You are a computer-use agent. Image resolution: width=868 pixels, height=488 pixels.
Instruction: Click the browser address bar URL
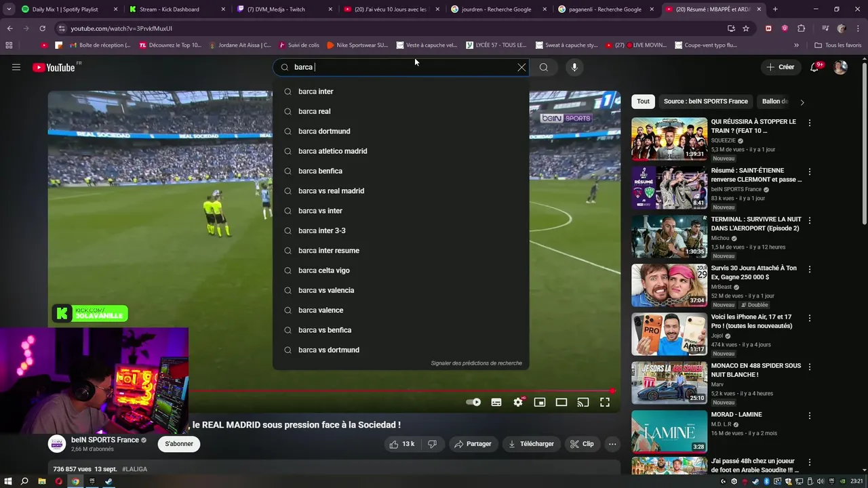121,28
